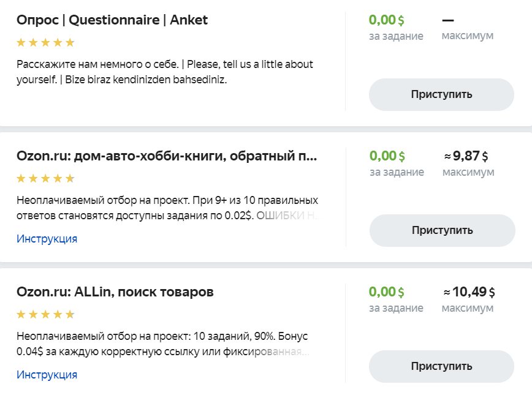This screenshot has width=532, height=395.
Task: Click the green 0,00 $ price of Ozon.ru ALLin
Action: click(x=386, y=292)
